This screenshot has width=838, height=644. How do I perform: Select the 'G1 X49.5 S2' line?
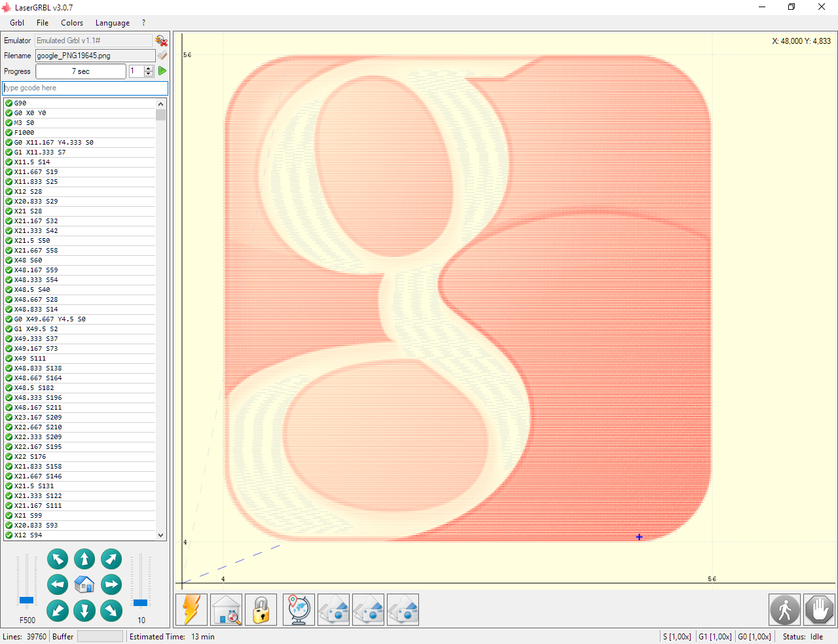(80, 329)
